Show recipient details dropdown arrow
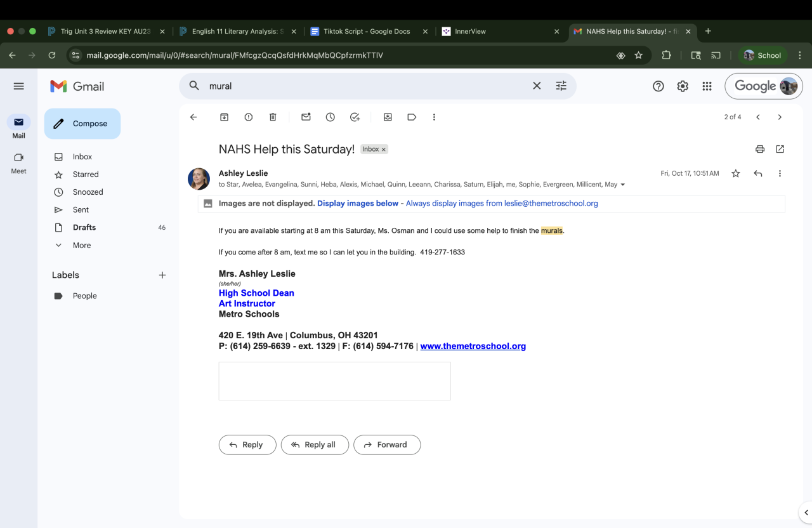Image resolution: width=812 pixels, height=528 pixels. point(622,185)
